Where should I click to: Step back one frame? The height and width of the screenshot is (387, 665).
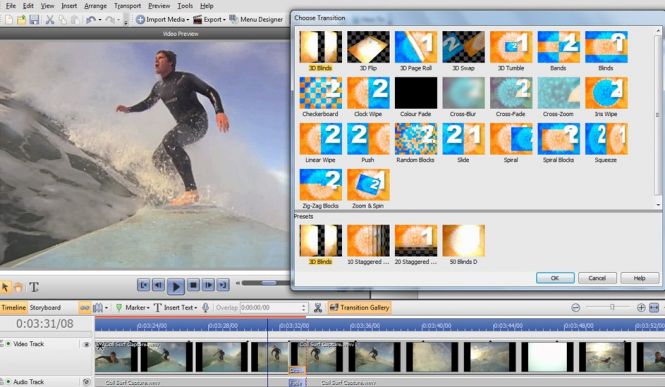click(158, 285)
